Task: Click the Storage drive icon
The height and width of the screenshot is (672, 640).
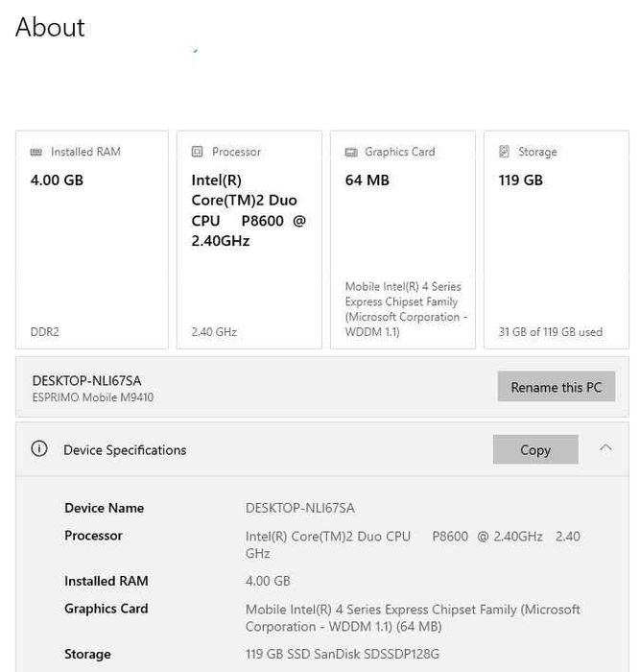Action: tap(504, 152)
